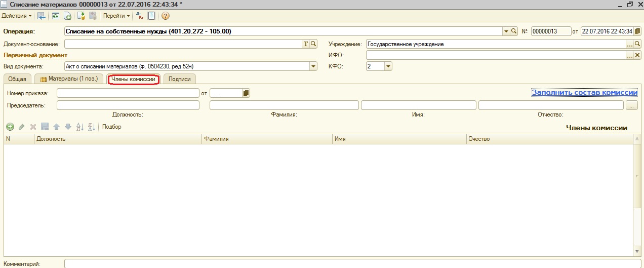
Task: Click the chairman Имя input field
Action: click(x=419, y=105)
